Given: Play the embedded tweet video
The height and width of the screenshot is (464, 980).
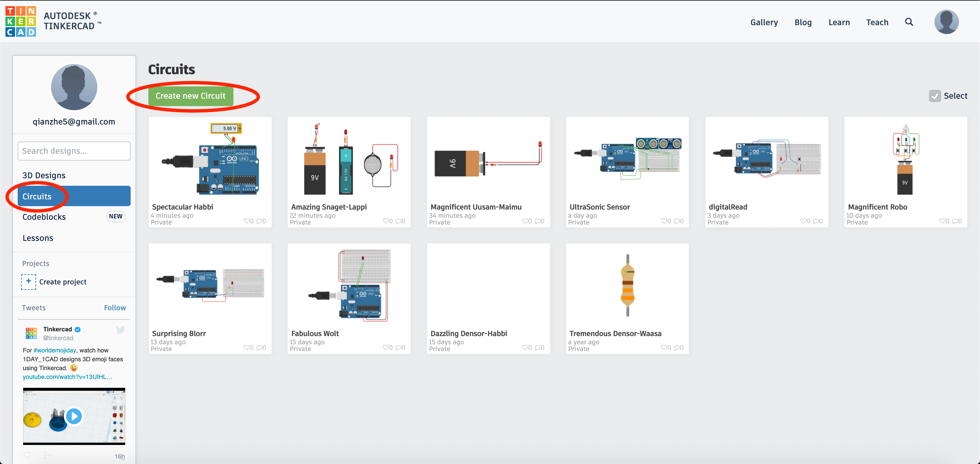Looking at the screenshot, I should point(74,416).
